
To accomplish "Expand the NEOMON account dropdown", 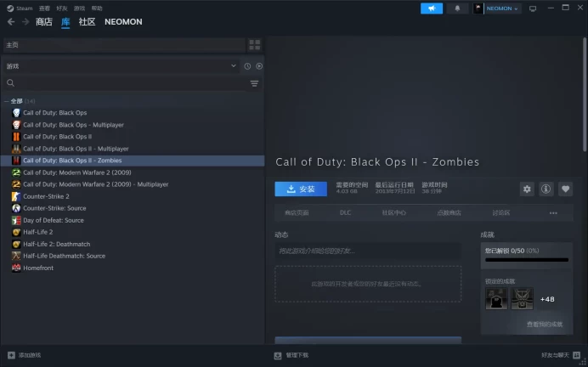I will pyautogui.click(x=502, y=8).
